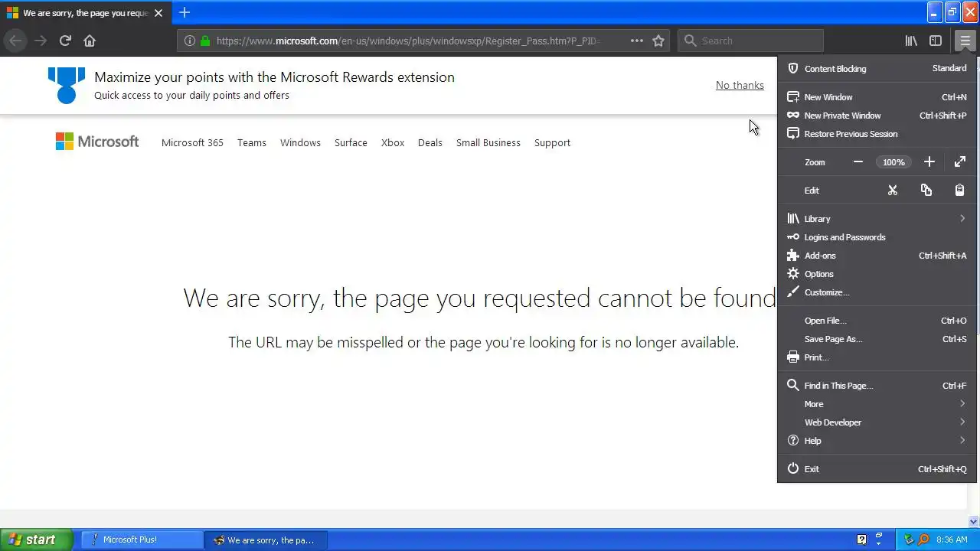Image resolution: width=980 pixels, height=551 pixels.
Task: Select Customize... menu entry
Action: [x=877, y=292]
